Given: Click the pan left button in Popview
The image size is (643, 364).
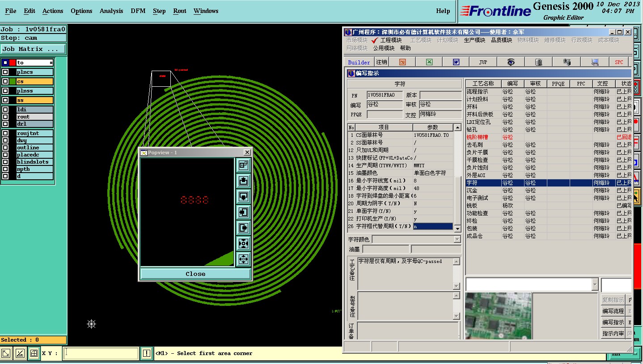Looking at the screenshot, I should tap(243, 212).
